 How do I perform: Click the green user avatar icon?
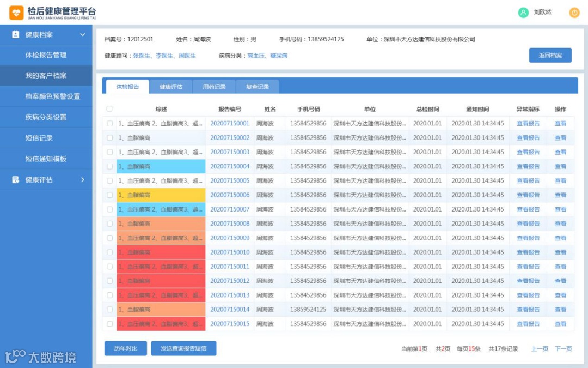coord(523,13)
